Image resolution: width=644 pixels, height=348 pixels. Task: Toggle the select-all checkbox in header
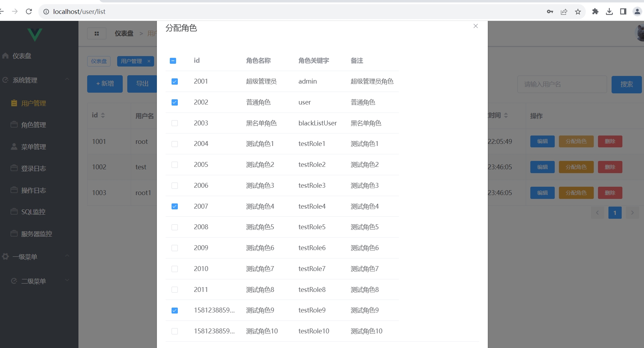(x=173, y=61)
